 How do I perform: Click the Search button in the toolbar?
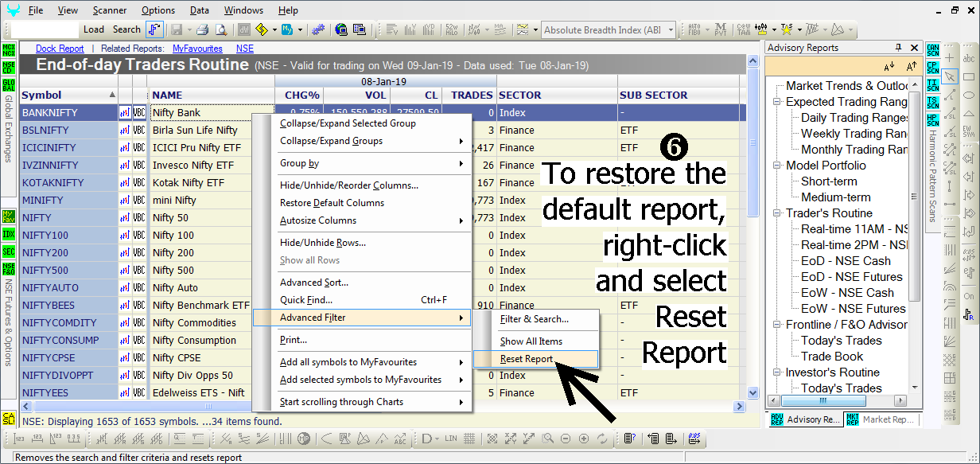126,29
